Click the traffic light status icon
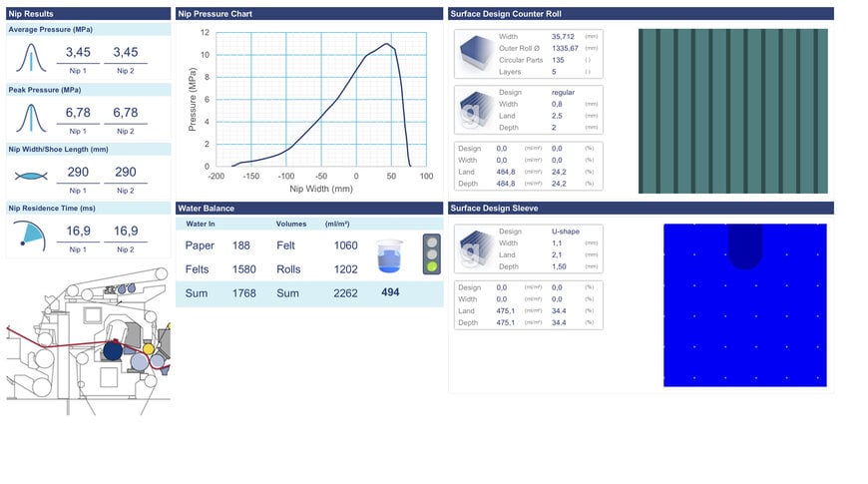868x484 pixels. click(431, 254)
